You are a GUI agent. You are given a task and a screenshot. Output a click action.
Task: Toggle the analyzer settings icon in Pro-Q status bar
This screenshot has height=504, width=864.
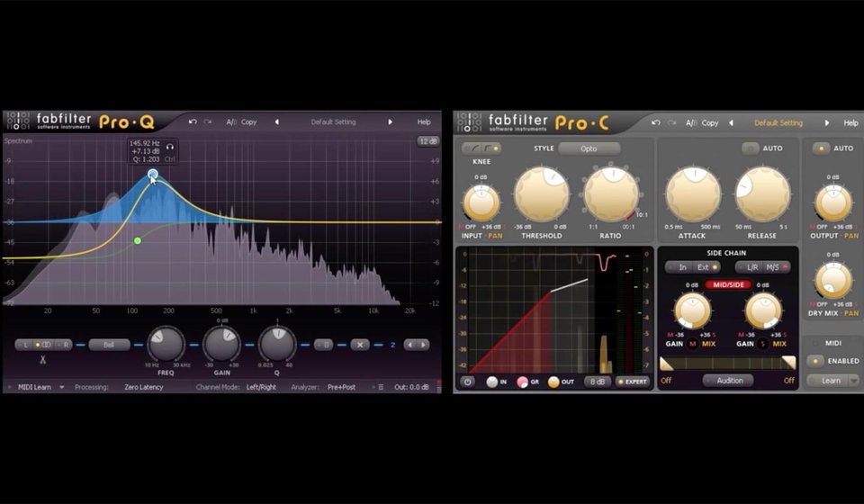tap(380, 387)
